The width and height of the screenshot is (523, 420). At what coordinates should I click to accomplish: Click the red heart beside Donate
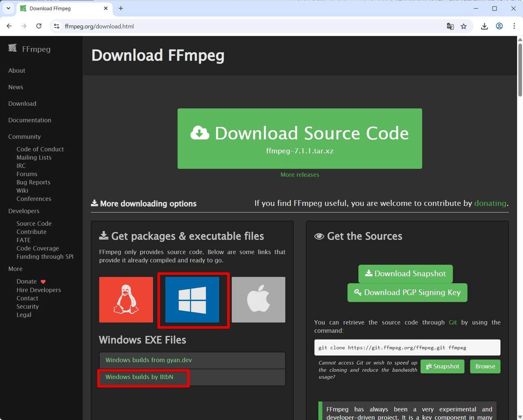(43, 281)
